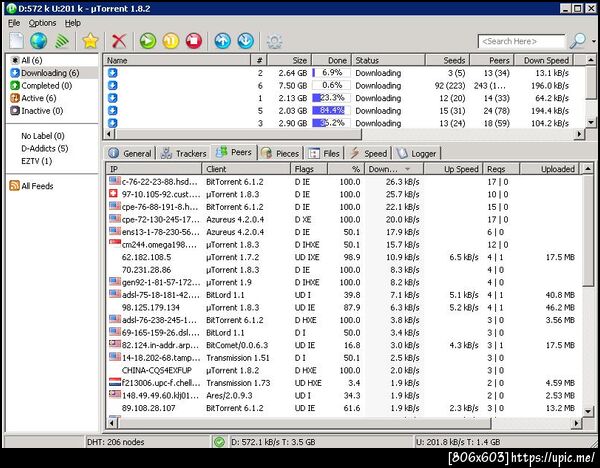Click DHT: 206 nodes status text
Screen dimensions: 600x468
116,442
